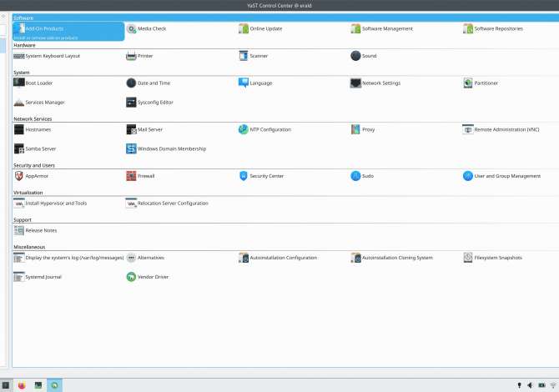
Task: Click the Miscellaneous category header
Action: (29, 247)
